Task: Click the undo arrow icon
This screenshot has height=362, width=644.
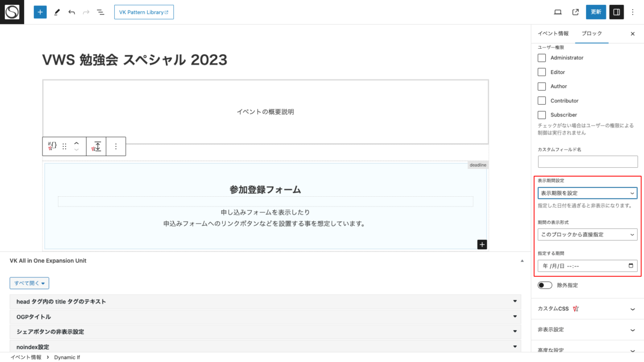Action: coord(71,11)
